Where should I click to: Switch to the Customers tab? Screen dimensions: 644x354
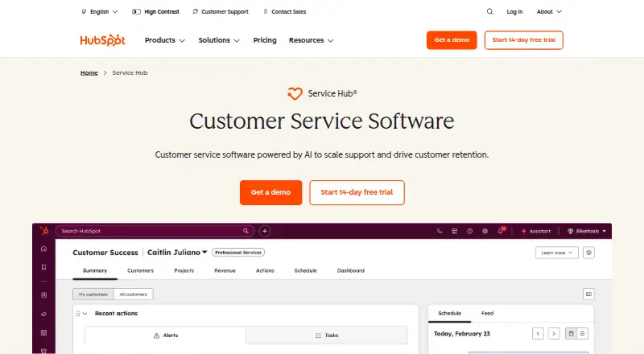coord(140,270)
